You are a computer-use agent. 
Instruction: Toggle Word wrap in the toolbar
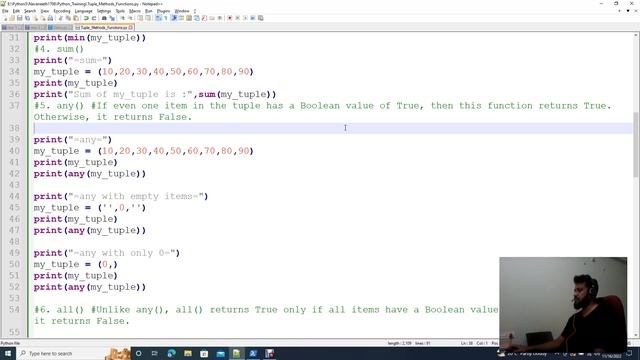(158, 18)
